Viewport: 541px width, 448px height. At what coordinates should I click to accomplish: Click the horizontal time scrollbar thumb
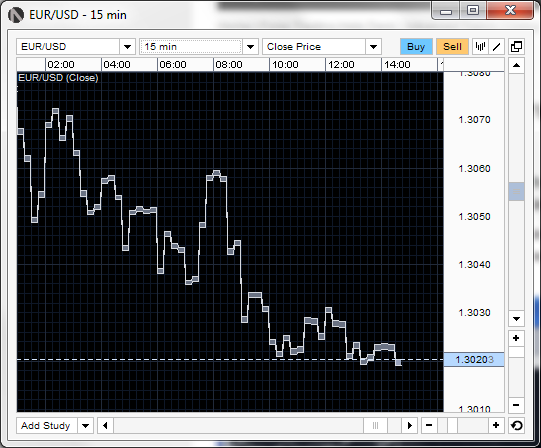coord(375,426)
